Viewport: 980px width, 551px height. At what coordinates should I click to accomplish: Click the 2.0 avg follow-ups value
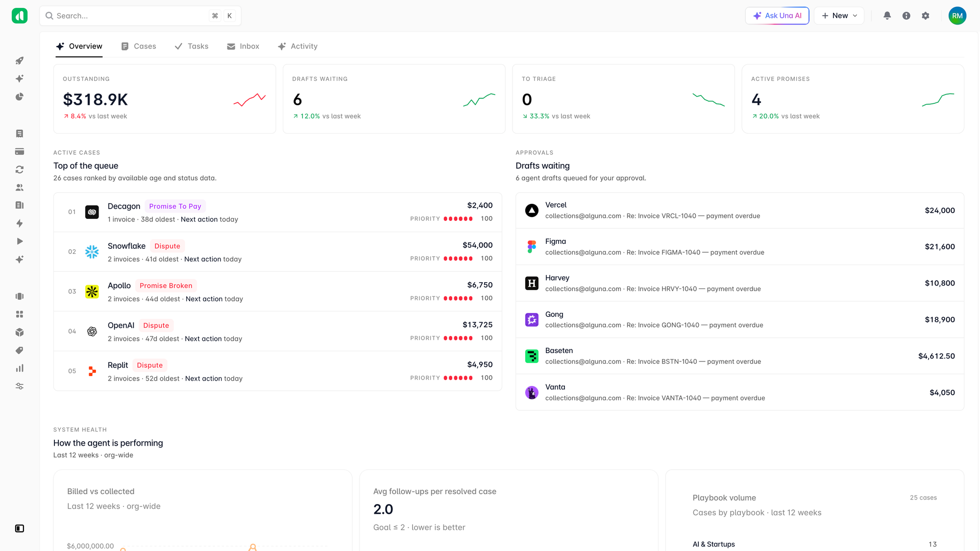(x=383, y=509)
